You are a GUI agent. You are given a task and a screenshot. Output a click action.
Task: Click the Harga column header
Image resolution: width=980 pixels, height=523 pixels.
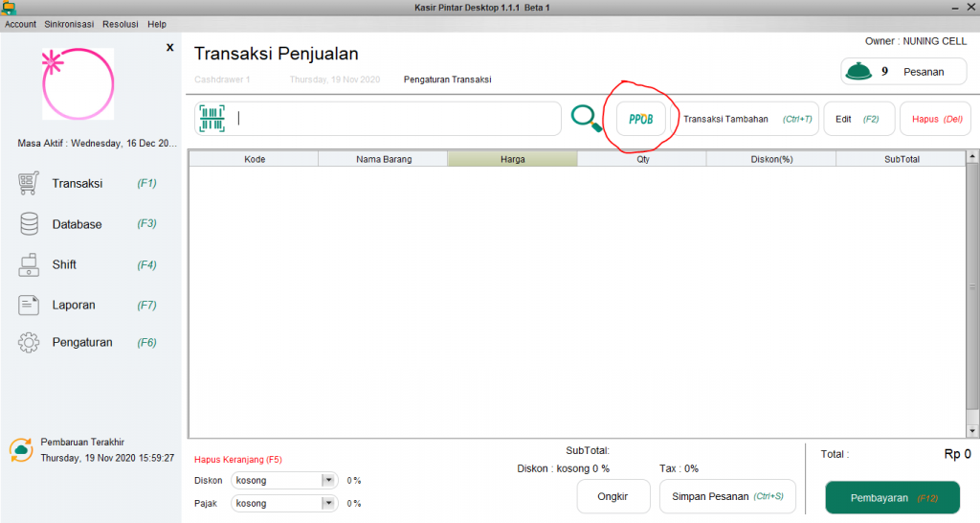pyautogui.click(x=513, y=159)
